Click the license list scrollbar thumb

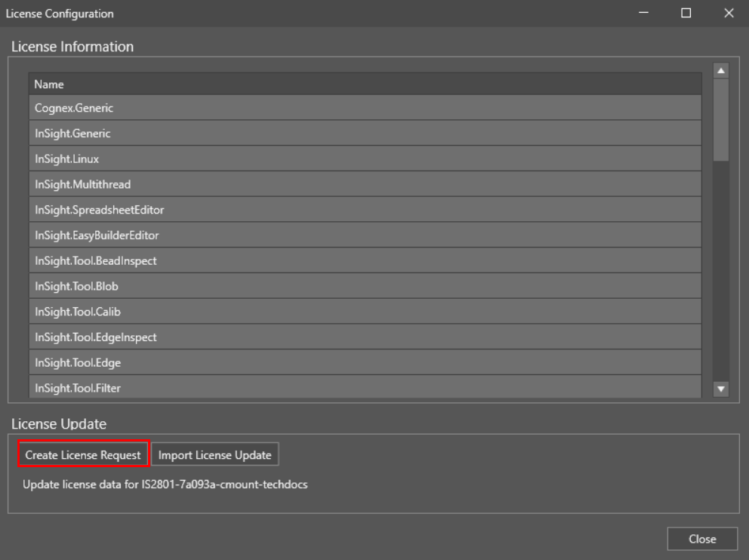[x=720, y=119]
